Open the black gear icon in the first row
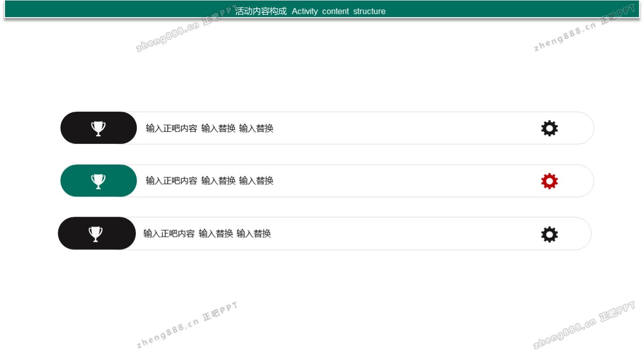644x362 pixels. pos(549,128)
